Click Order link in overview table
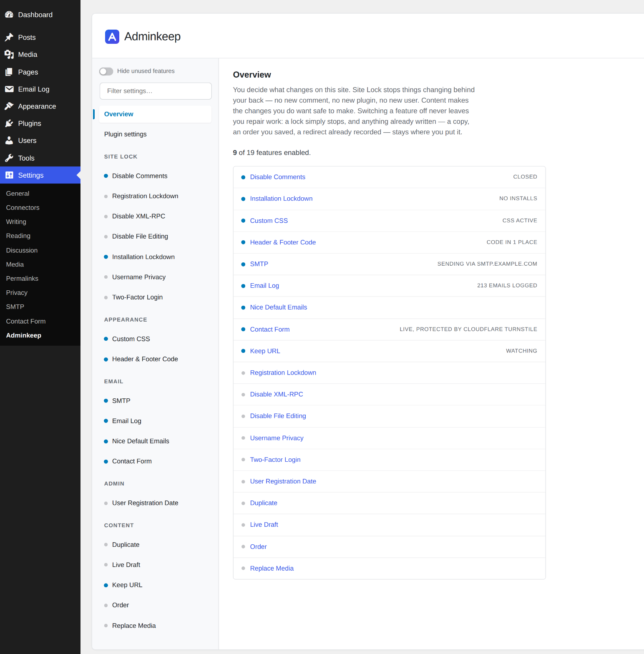The image size is (644, 654). tap(258, 547)
